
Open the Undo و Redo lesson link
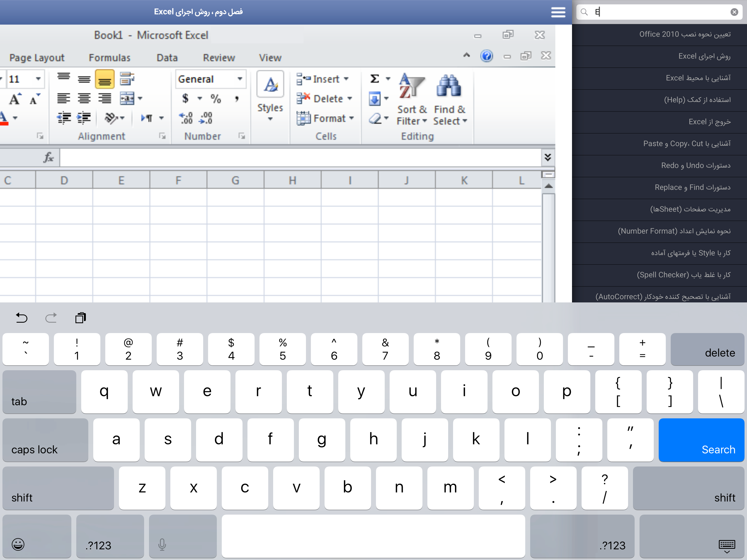695,165
